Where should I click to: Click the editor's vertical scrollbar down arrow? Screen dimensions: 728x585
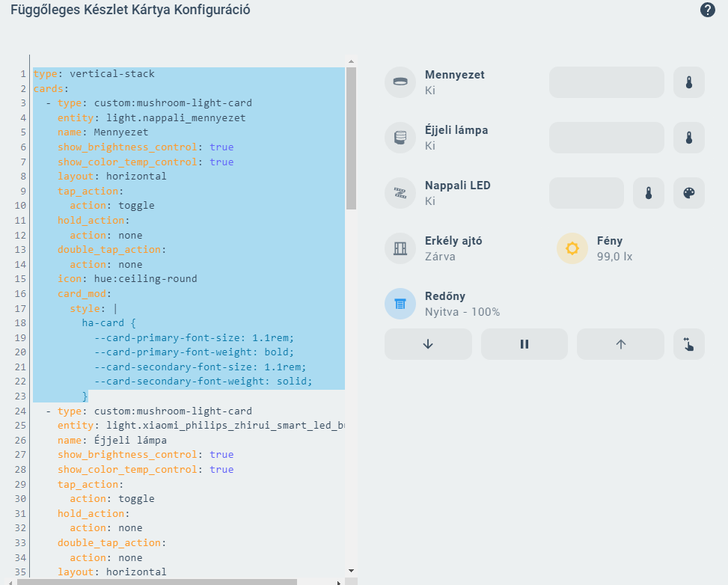(x=350, y=569)
